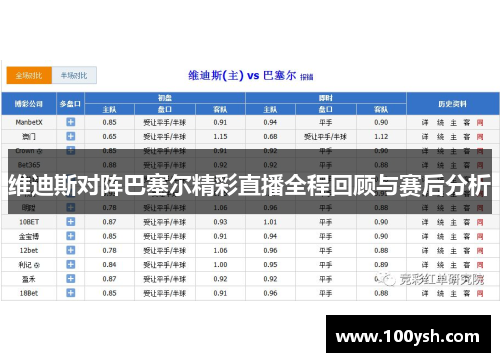Open 客 history link in ManbetX row
Screen dimensions: 500x362
click(x=467, y=123)
